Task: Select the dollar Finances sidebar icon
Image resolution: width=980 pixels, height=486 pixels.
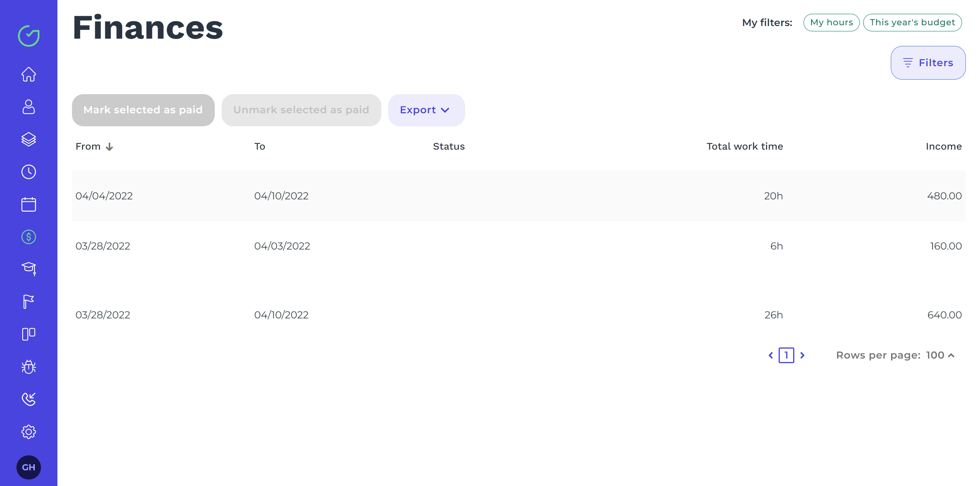Action: point(29,237)
